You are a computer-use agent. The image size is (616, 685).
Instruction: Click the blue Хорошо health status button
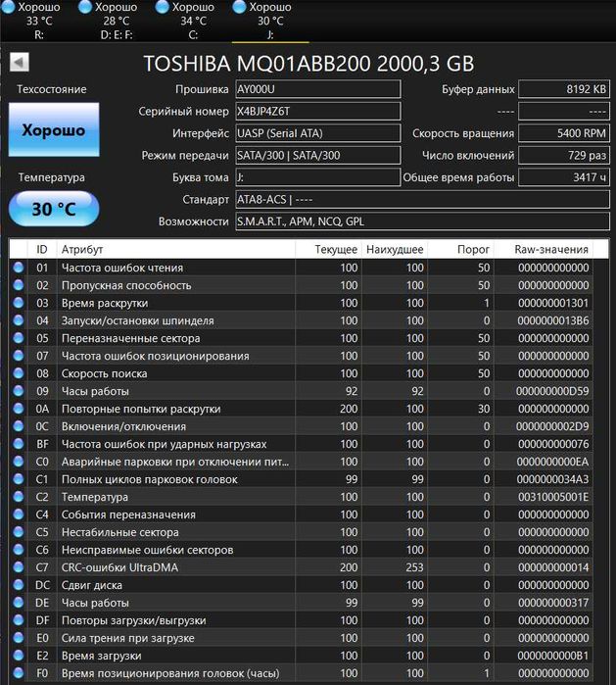click(x=54, y=129)
